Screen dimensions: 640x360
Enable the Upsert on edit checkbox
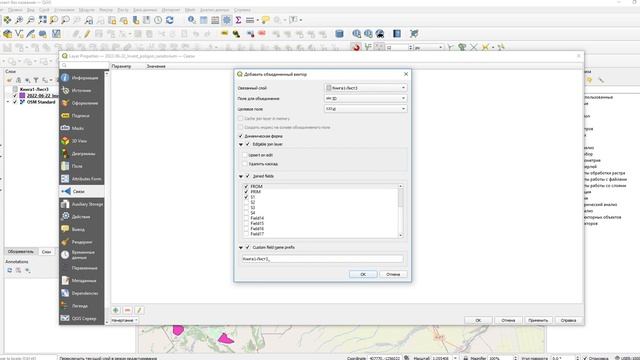[245, 155]
